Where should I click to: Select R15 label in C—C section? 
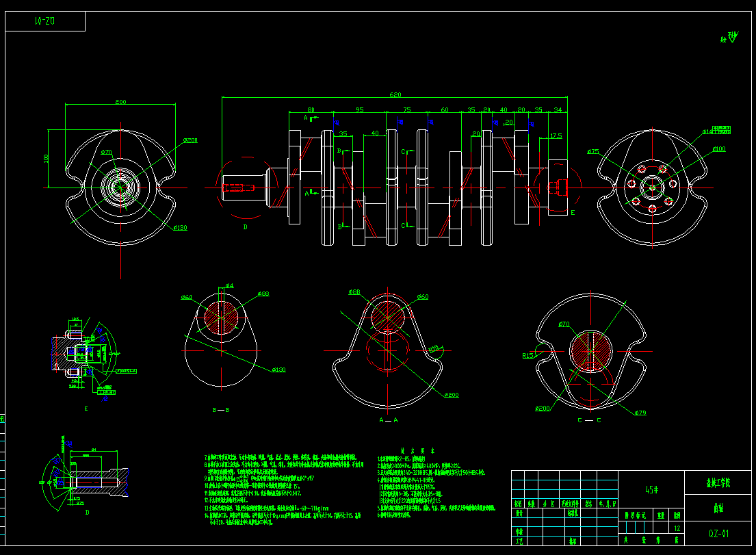pyautogui.click(x=528, y=355)
